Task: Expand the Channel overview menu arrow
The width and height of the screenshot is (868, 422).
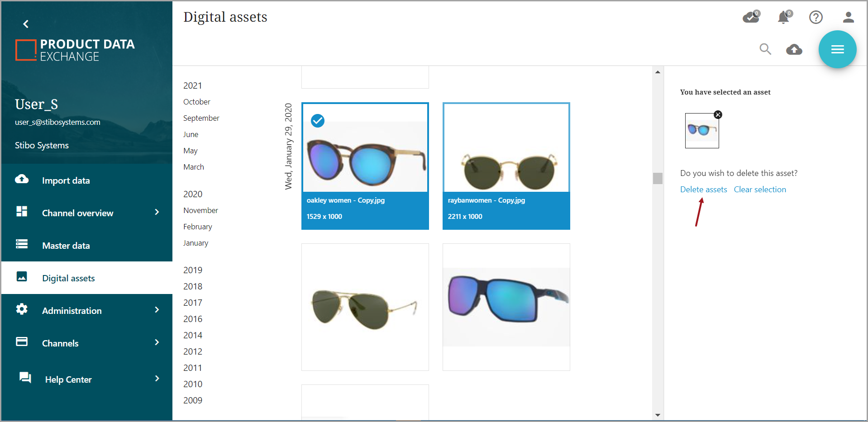Action: point(157,212)
